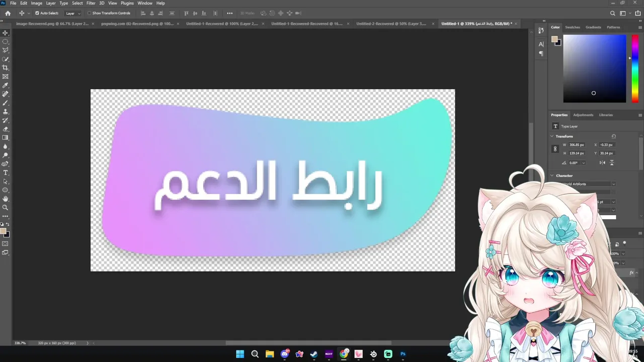Open the rotation angle dropdown
The height and width of the screenshot is (362, 644).
click(583, 163)
